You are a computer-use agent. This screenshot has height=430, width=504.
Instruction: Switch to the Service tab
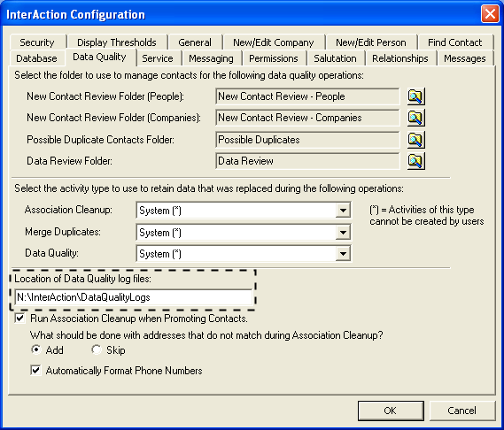point(158,58)
